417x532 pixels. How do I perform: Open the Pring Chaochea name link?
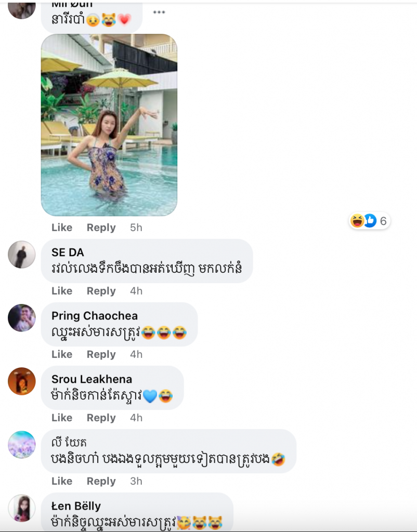(x=95, y=315)
